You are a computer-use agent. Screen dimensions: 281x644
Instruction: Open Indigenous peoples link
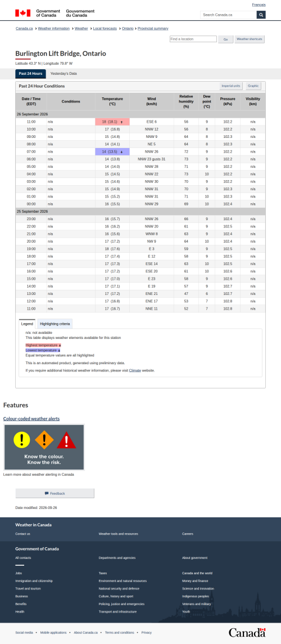(195, 596)
